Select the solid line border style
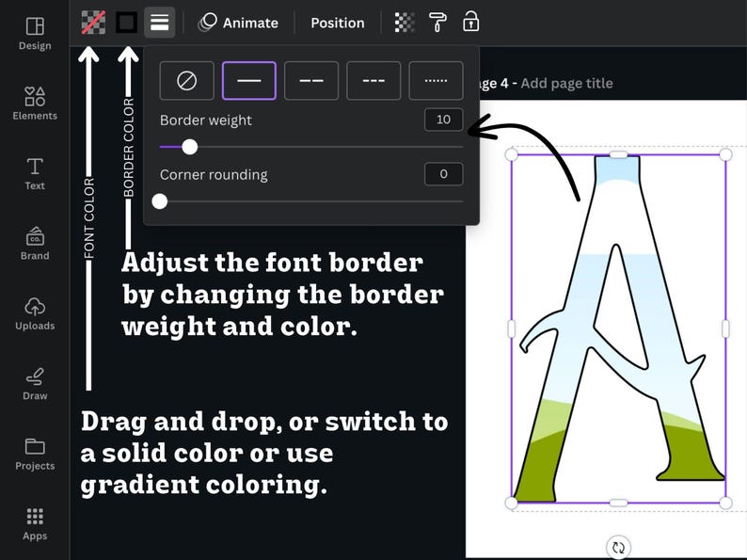This screenshot has width=747, height=560. (x=249, y=81)
